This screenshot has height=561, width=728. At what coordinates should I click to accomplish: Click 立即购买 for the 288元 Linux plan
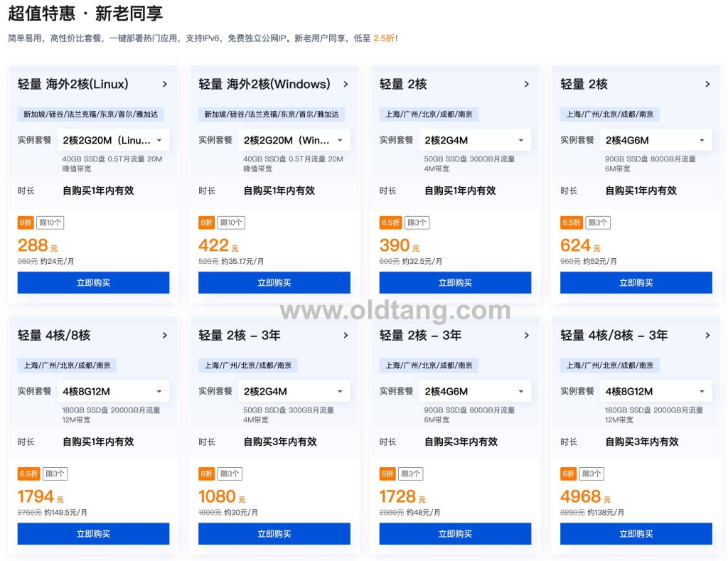(93, 282)
